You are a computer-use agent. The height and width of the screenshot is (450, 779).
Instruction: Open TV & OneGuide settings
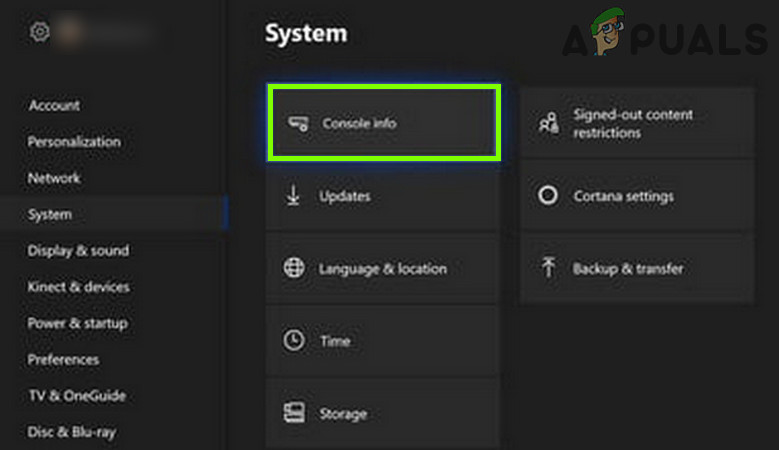(76, 395)
